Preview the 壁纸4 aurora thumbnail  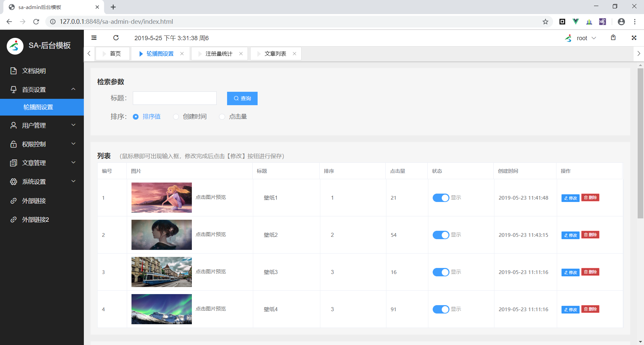tap(162, 309)
